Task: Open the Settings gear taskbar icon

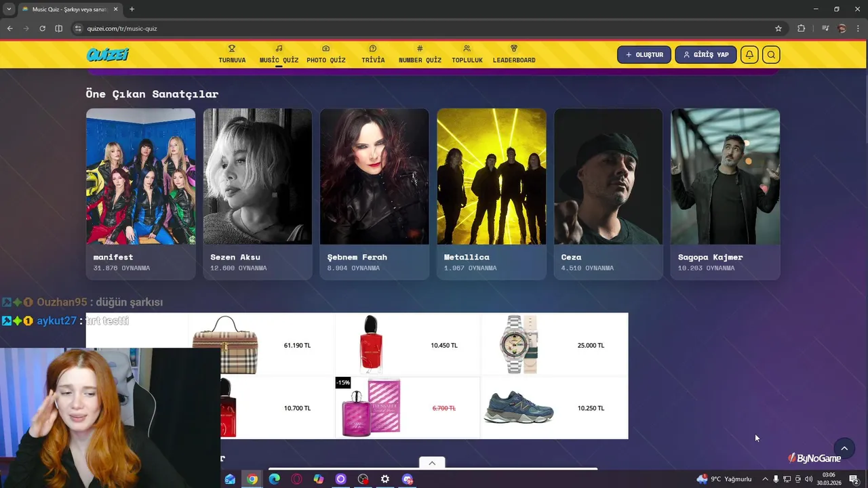Action: [x=385, y=479]
